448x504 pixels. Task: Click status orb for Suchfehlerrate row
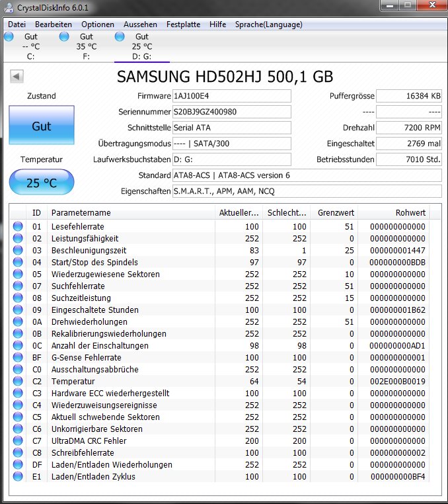(18, 286)
